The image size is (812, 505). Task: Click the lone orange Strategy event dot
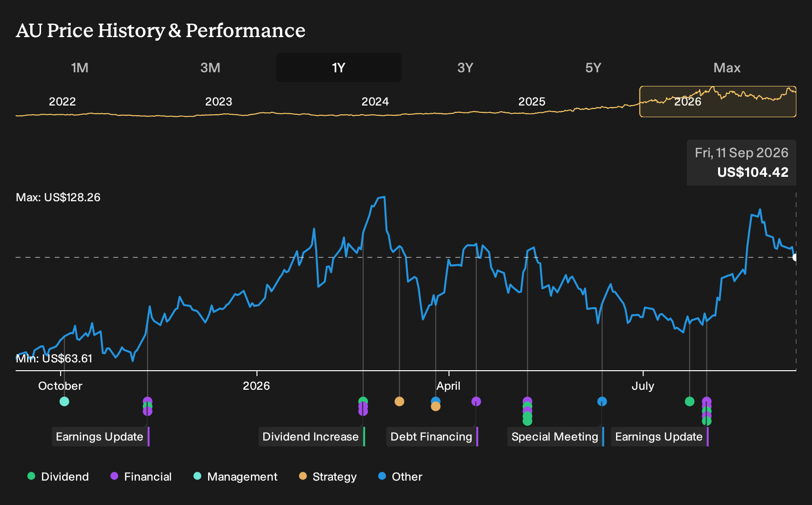click(399, 401)
